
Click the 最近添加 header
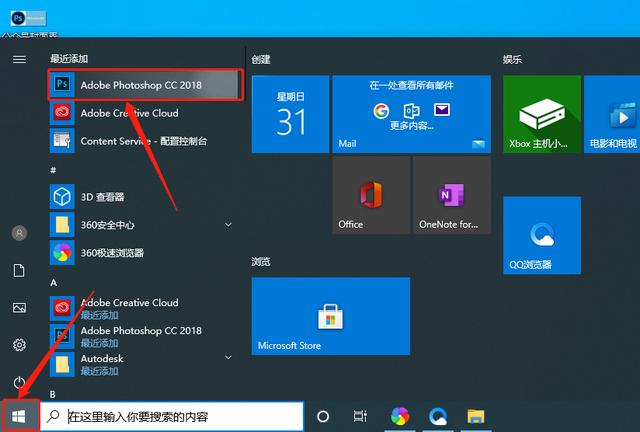click(x=69, y=59)
